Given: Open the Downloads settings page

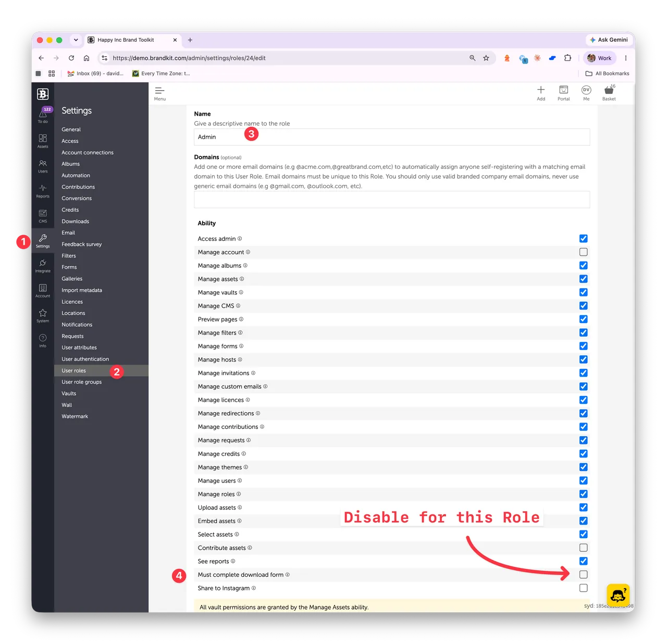Looking at the screenshot, I should (x=75, y=221).
